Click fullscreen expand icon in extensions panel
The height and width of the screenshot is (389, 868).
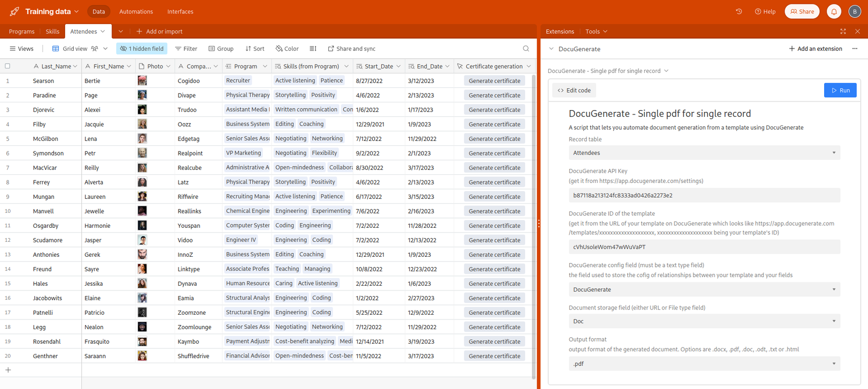[x=843, y=31]
